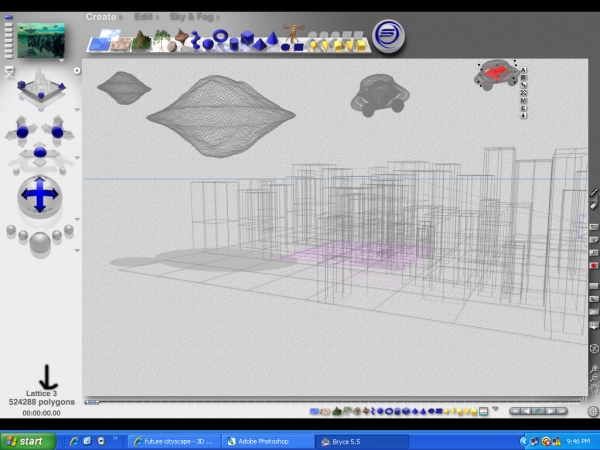Click the Bryce 5.5 taskbar button
600x450 pixels.
361,441
